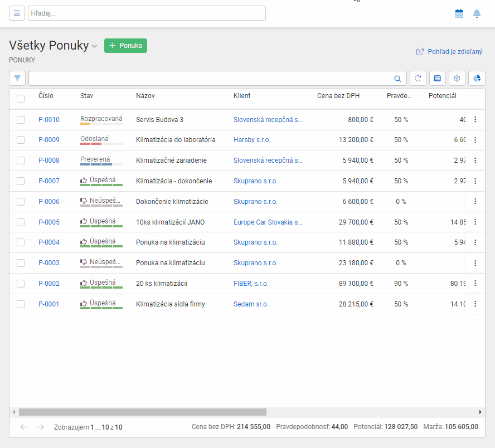The height and width of the screenshot is (448, 495).
Task: Open row menu for P-0002
Action: click(475, 283)
